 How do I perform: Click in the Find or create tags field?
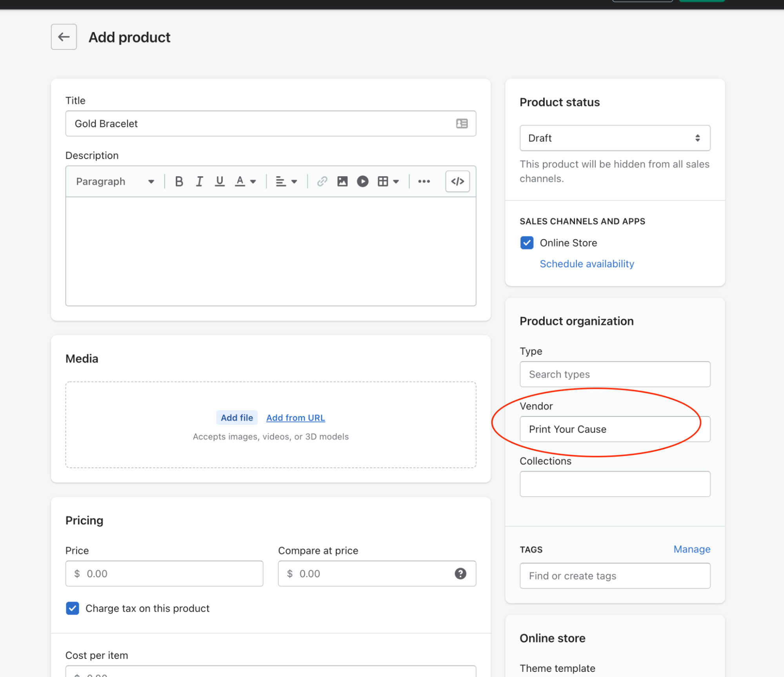point(615,576)
